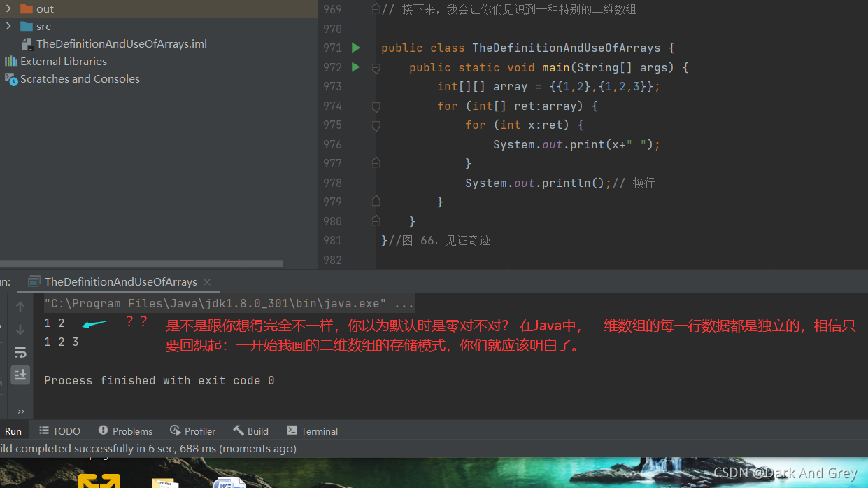Select the out folder in project tree

click(x=45, y=8)
